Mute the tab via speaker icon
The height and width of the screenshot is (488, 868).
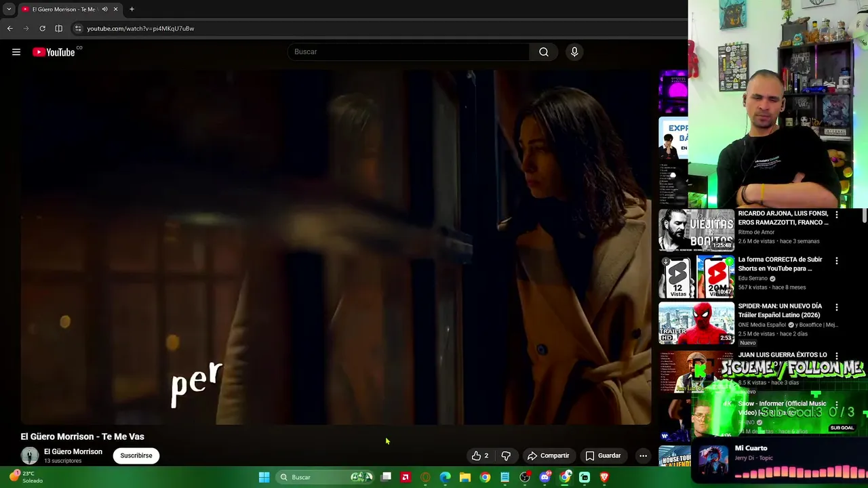click(x=104, y=9)
